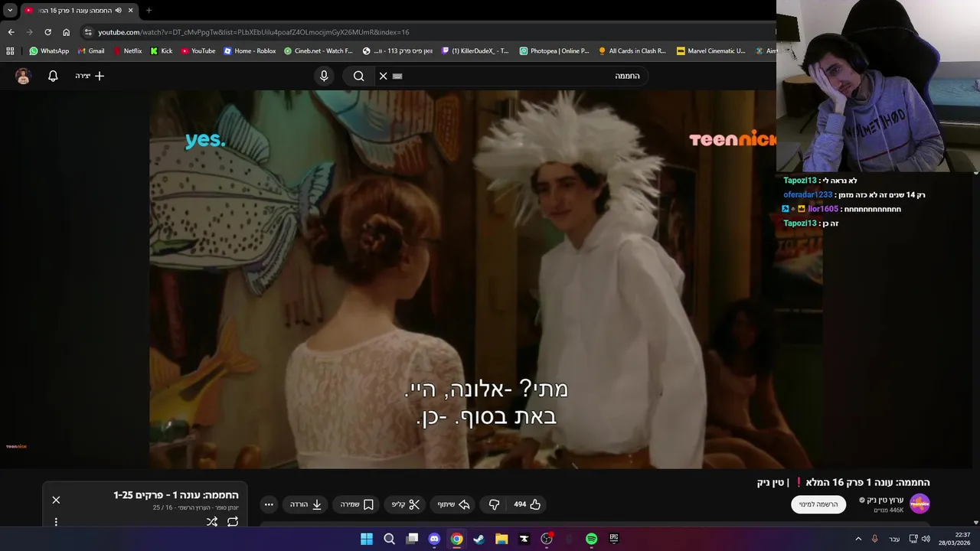The height and width of the screenshot is (551, 980).
Task: Toggle playlist loop
Action: coord(233,522)
